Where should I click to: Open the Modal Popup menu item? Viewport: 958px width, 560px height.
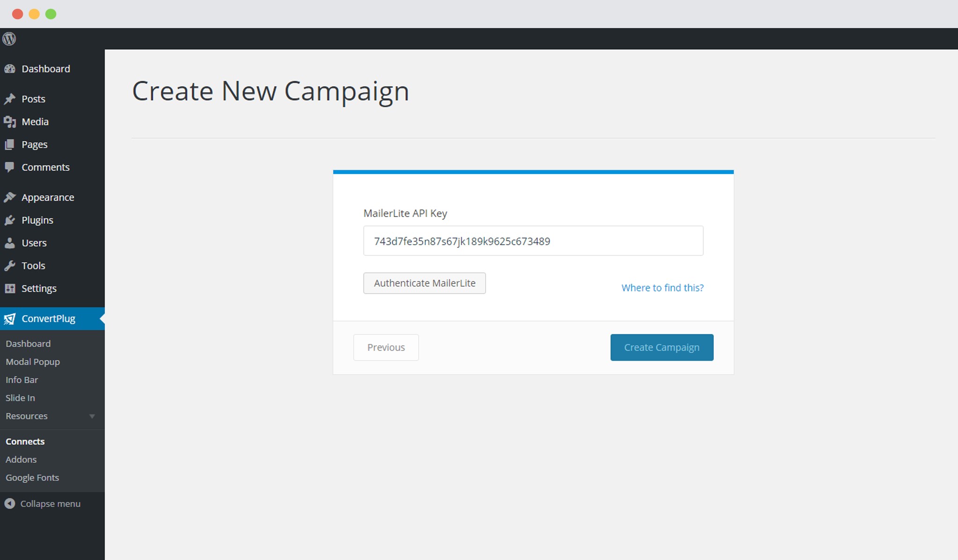33,361
